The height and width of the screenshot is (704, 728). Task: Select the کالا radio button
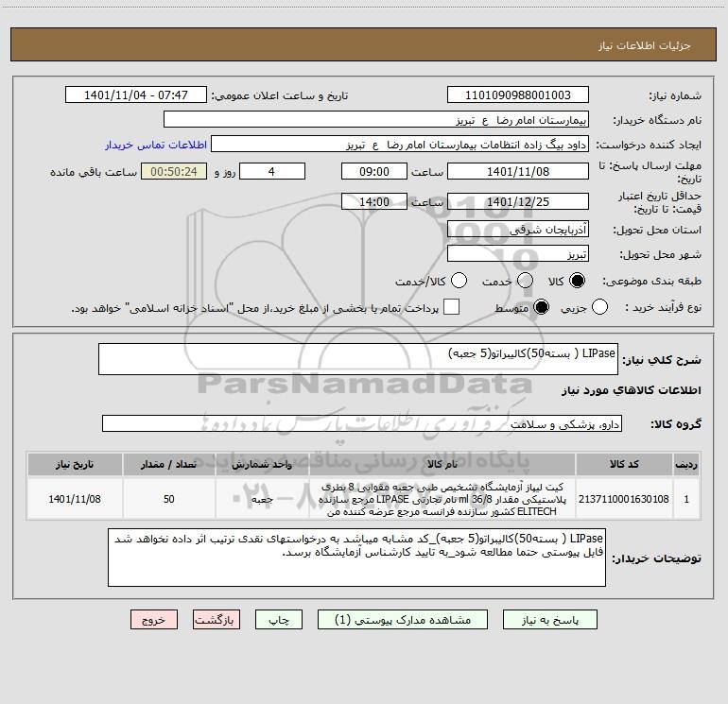point(577,281)
